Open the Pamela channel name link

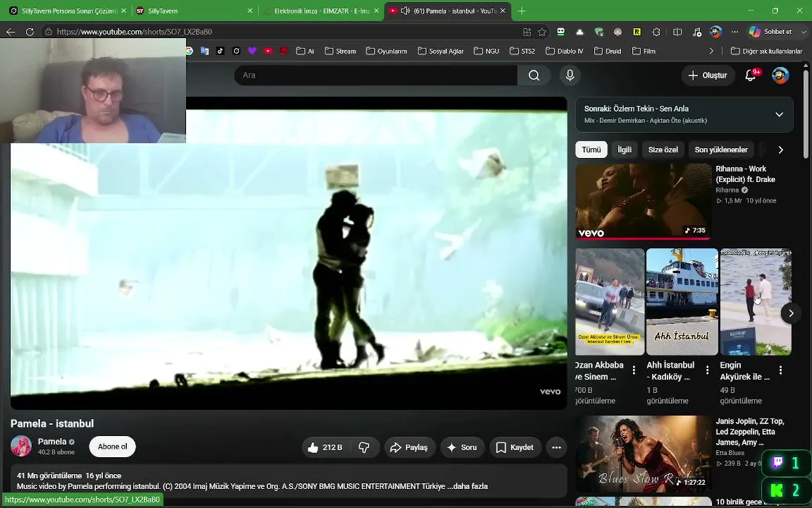[52, 442]
